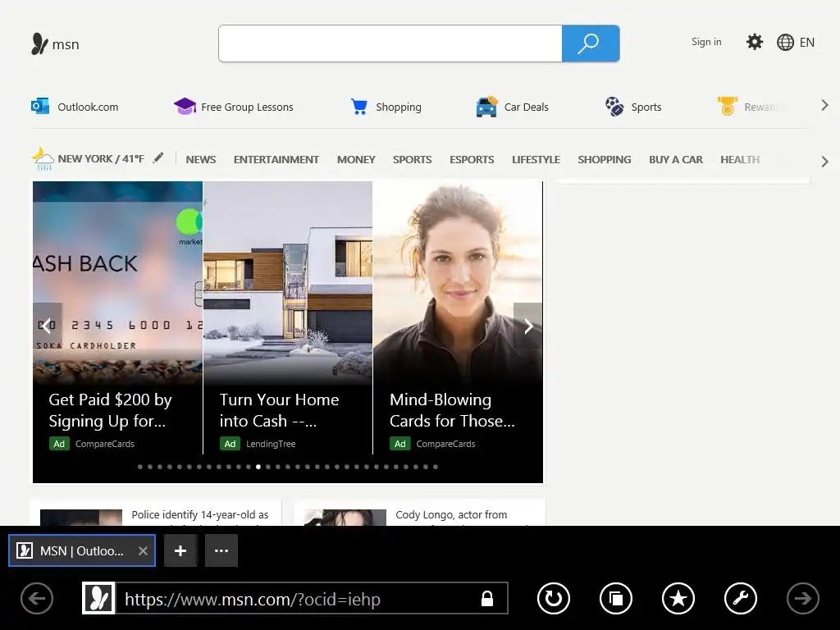Open the tabs view button

pyautogui.click(x=616, y=598)
